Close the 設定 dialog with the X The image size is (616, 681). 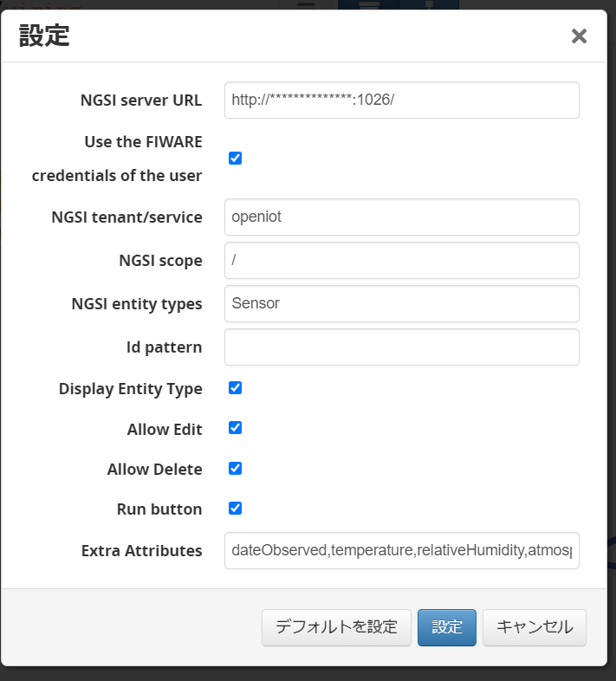579,36
